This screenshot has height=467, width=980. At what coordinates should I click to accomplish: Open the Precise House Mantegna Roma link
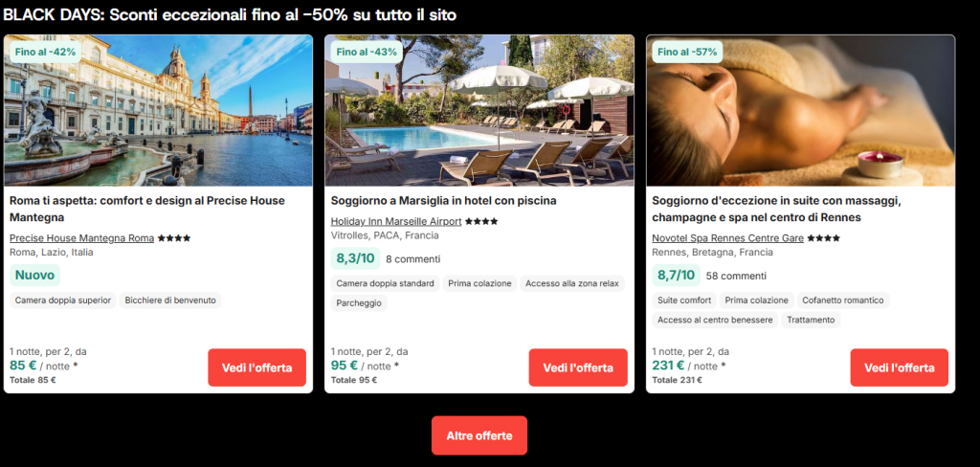coord(81,238)
